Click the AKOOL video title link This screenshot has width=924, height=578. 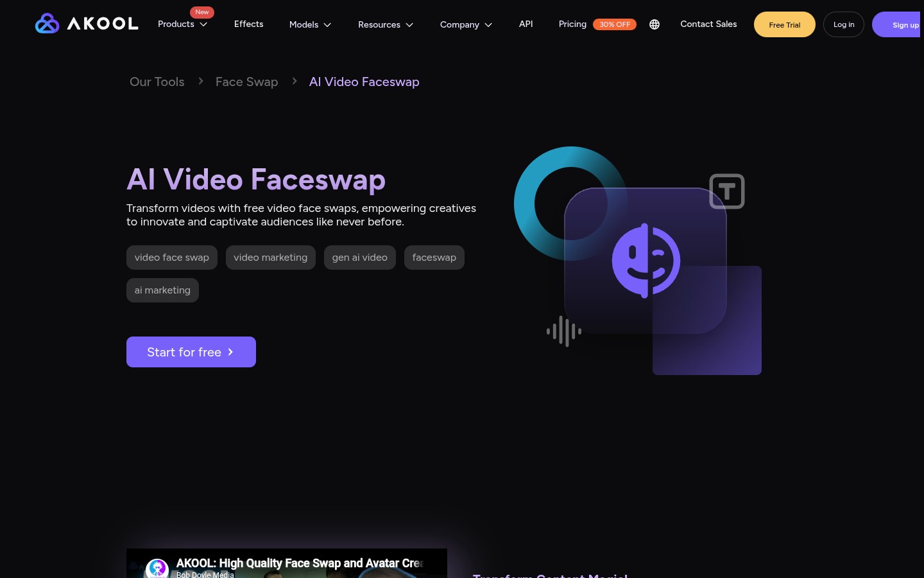click(x=300, y=563)
